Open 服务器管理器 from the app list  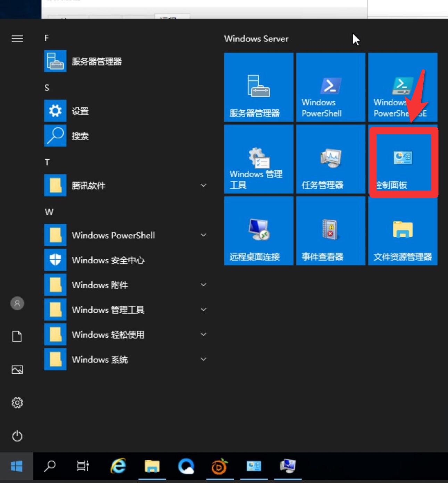point(127,61)
